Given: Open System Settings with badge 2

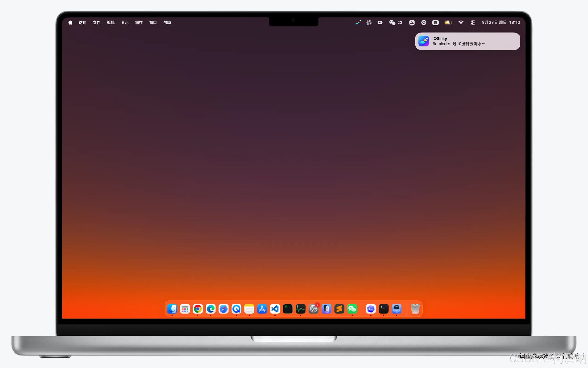Looking at the screenshot, I should point(314,309).
